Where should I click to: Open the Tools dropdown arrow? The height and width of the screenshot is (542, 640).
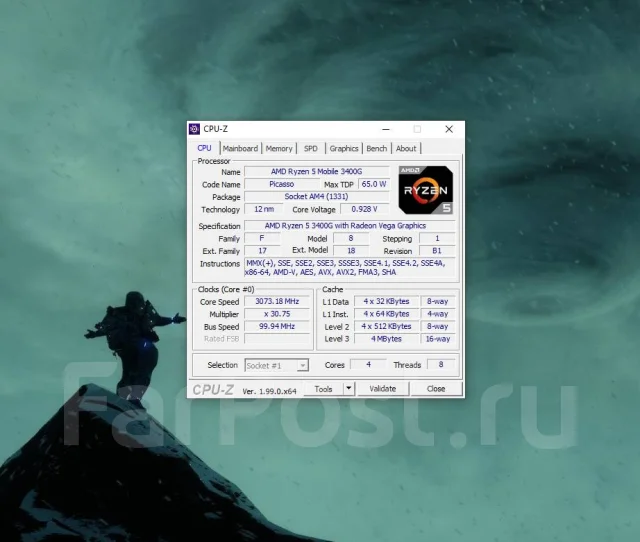click(349, 389)
